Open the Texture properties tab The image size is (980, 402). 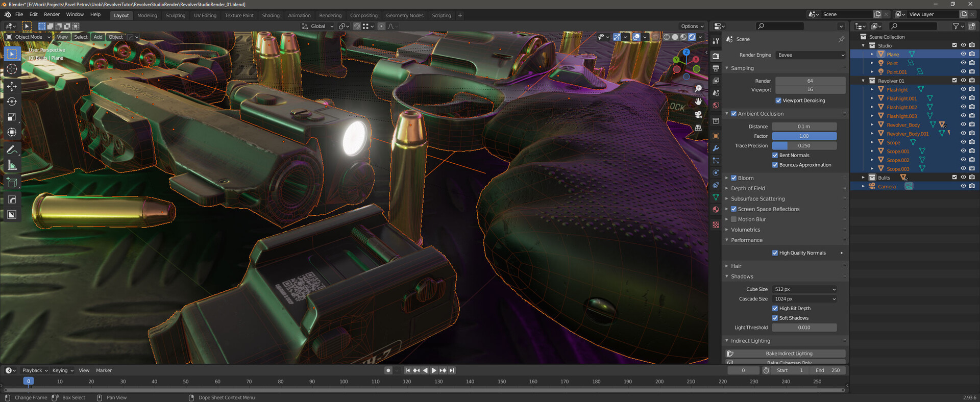coord(716,224)
